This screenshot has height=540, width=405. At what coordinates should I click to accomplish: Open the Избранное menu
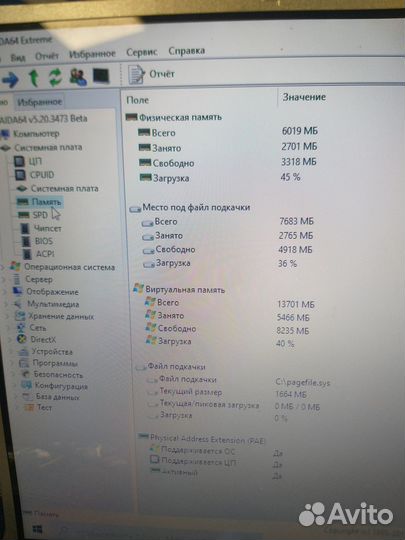[92, 54]
